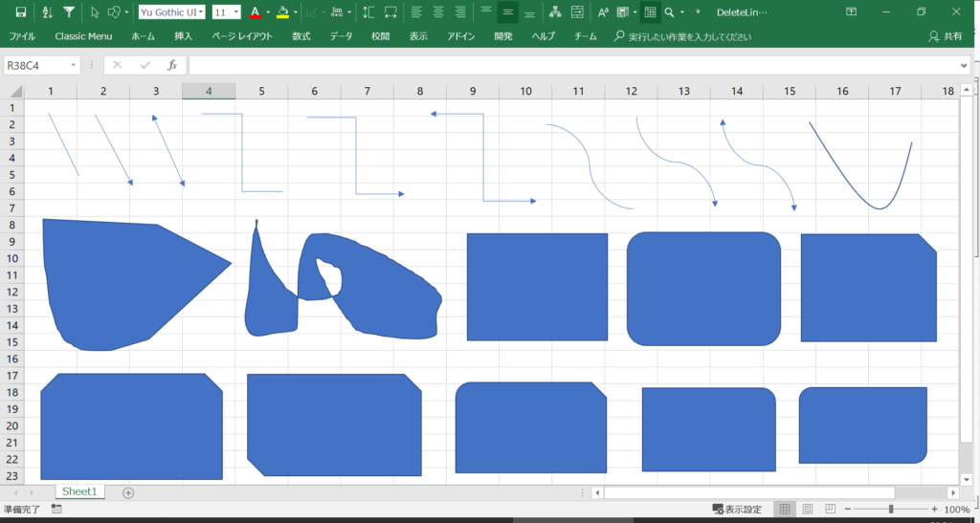Open the 挿入 ribbon tab

[184, 36]
